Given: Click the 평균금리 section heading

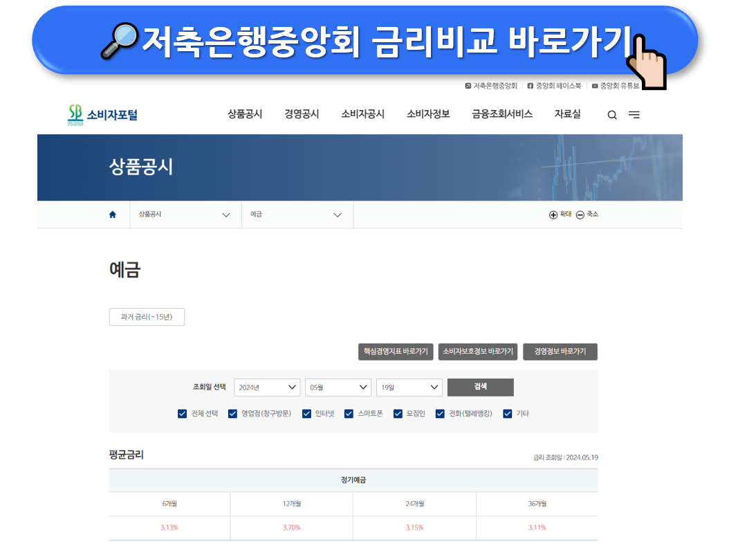Looking at the screenshot, I should [127, 455].
